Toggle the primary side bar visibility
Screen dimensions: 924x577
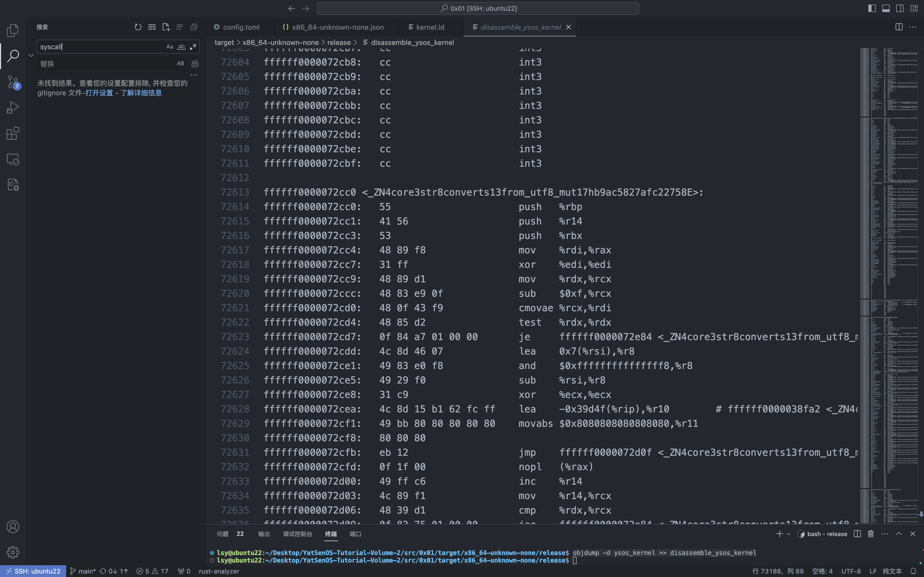(872, 8)
